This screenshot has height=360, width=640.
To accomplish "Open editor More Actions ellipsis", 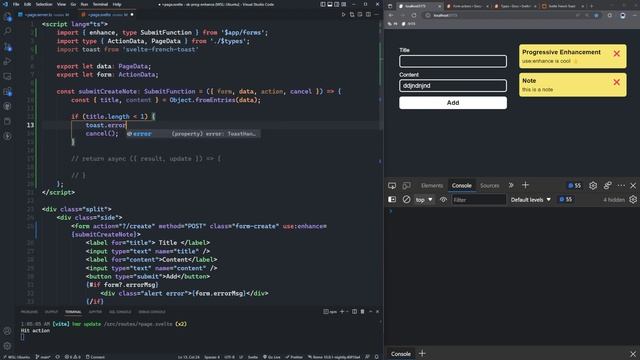I will (x=376, y=14).
